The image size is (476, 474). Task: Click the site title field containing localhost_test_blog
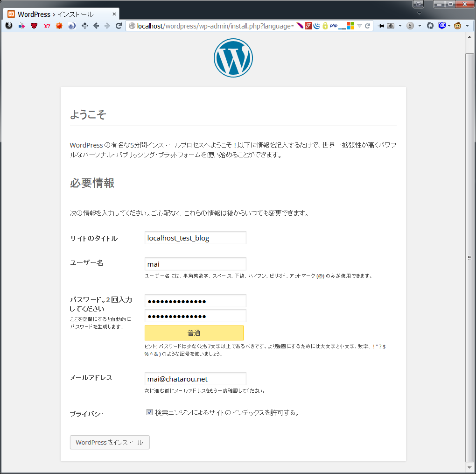pyautogui.click(x=195, y=238)
